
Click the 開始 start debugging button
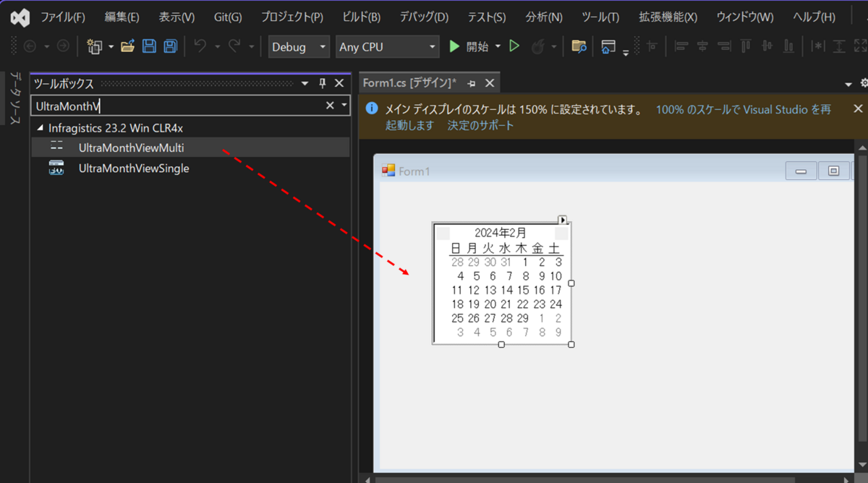coord(469,47)
